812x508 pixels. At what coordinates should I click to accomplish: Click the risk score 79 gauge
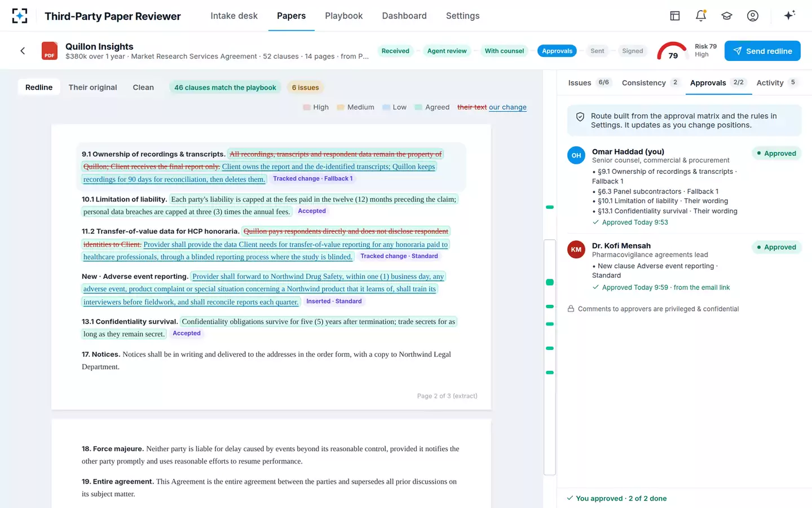673,51
